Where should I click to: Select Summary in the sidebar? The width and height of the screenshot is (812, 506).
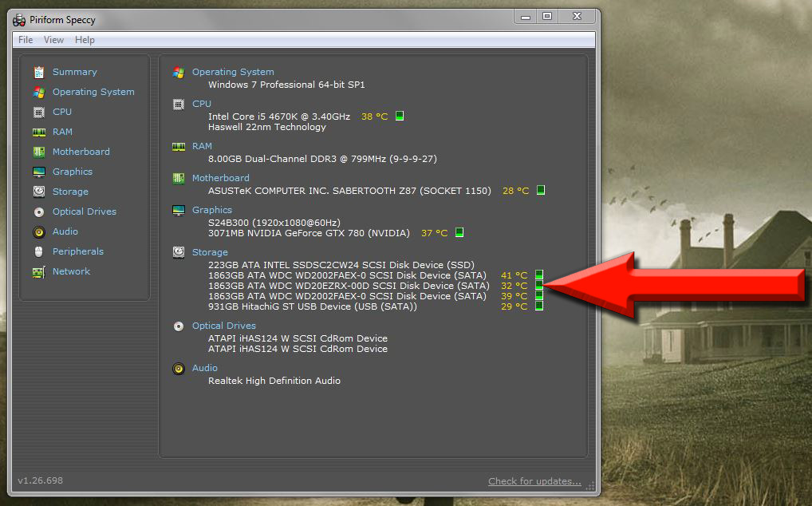tap(74, 72)
